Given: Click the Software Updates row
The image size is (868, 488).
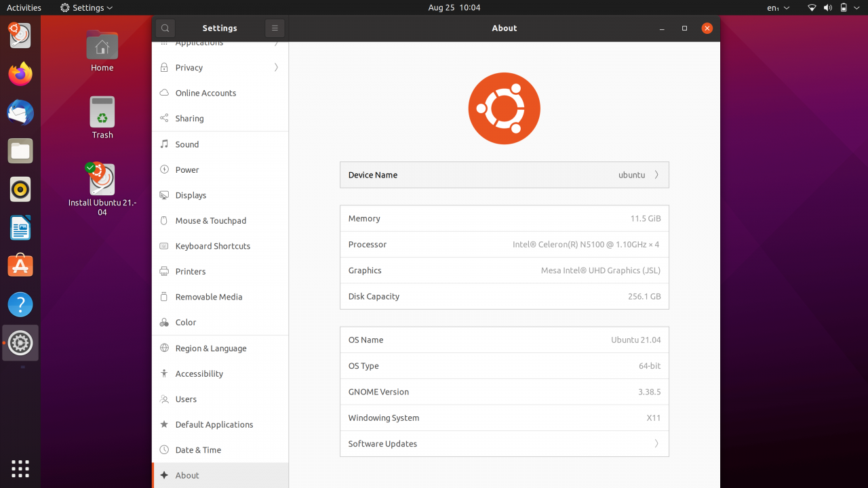Looking at the screenshot, I should coord(505,444).
